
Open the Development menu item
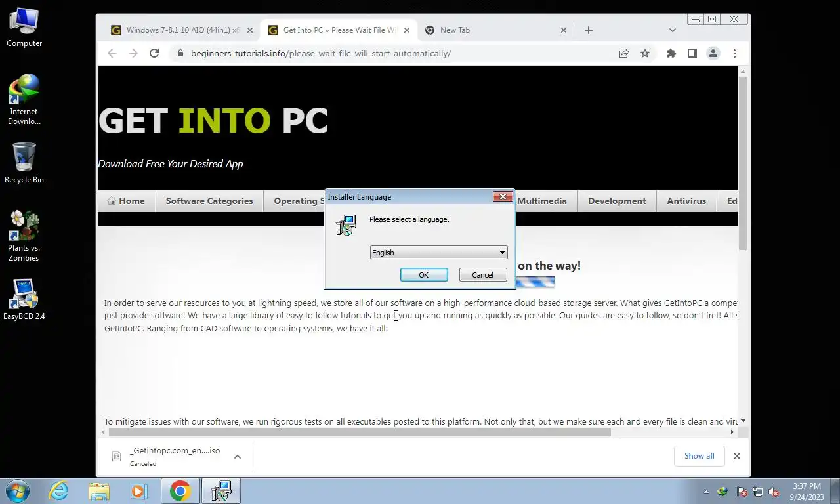point(617,201)
